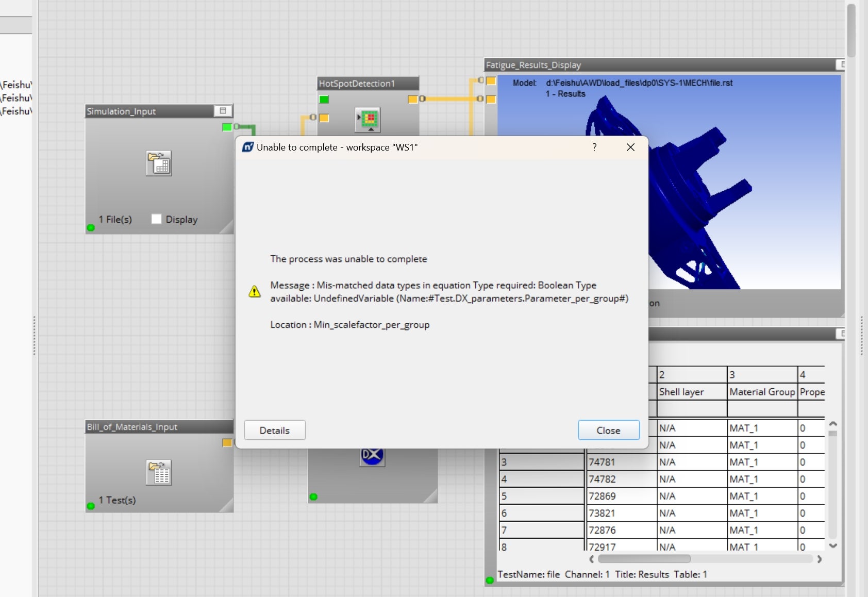Click the question mark help button in dialog

click(594, 147)
